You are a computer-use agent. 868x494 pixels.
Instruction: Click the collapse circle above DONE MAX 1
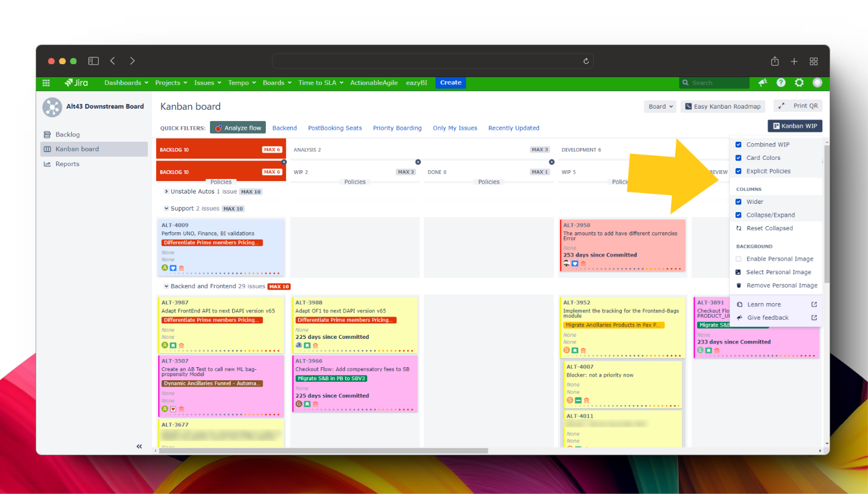coord(552,162)
